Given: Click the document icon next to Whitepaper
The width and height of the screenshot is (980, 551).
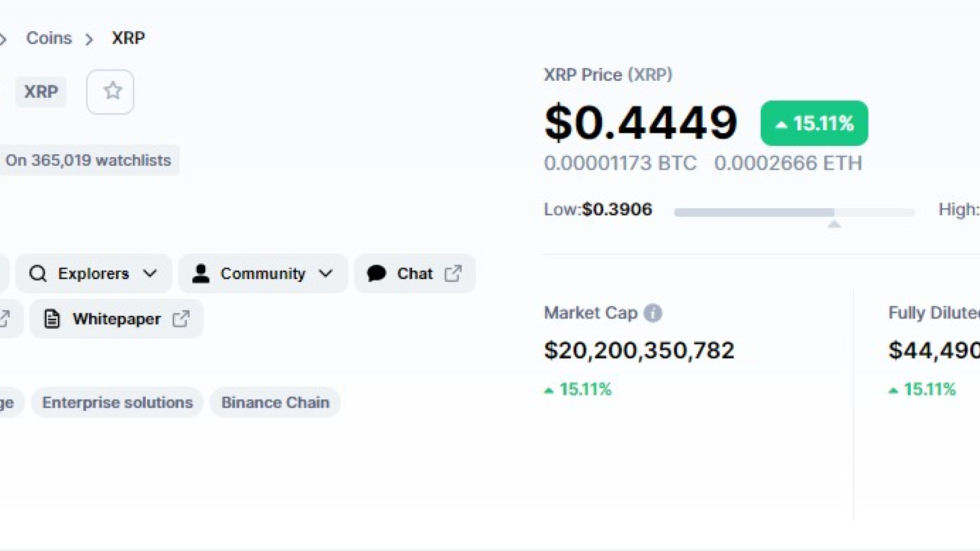Looking at the screenshot, I should [52, 319].
